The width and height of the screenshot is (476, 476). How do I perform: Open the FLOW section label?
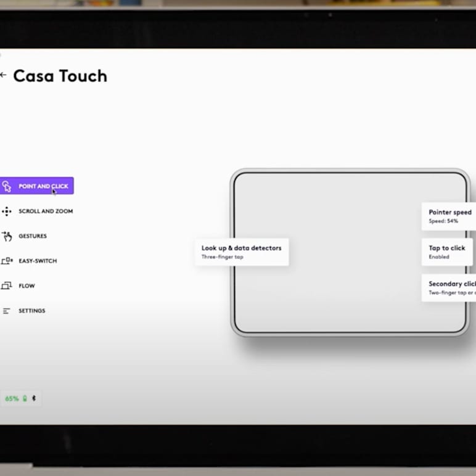click(27, 286)
